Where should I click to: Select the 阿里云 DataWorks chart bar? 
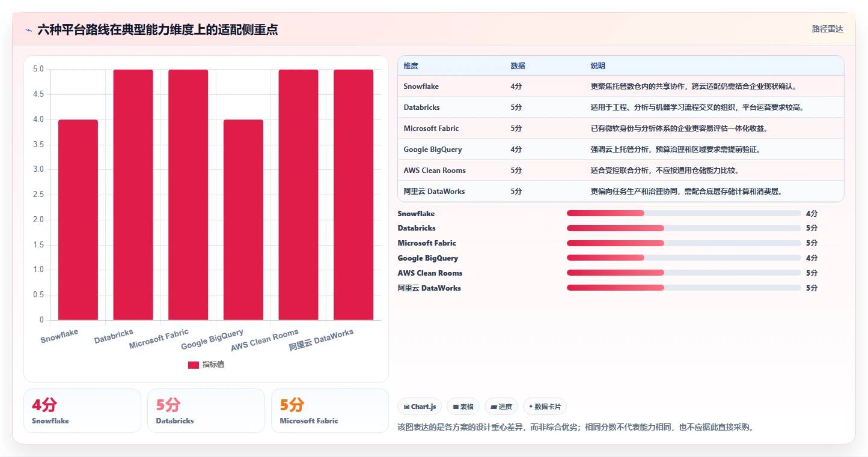[x=353, y=195]
